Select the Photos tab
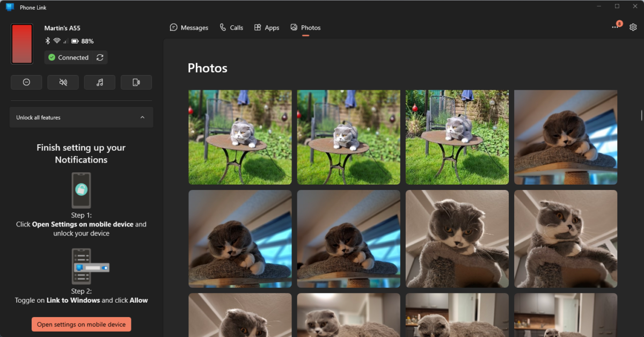Viewport: 644px width, 337px height. [x=305, y=27]
